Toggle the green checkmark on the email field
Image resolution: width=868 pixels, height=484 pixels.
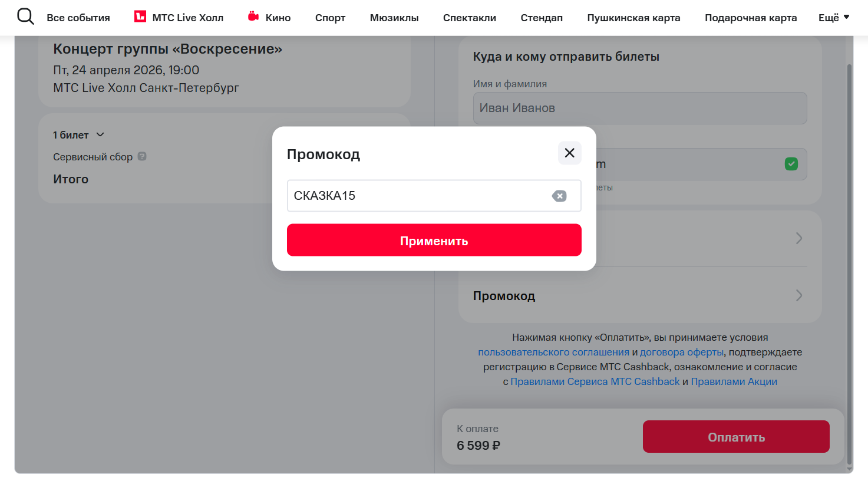point(791,164)
